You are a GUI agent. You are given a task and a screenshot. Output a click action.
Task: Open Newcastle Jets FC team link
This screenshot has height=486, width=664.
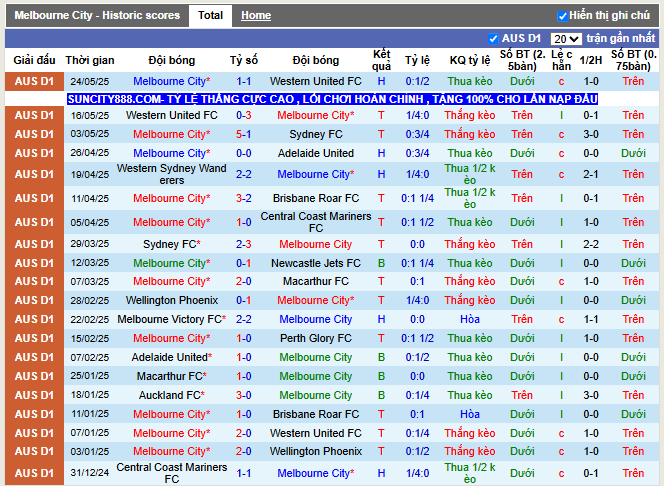point(315,263)
